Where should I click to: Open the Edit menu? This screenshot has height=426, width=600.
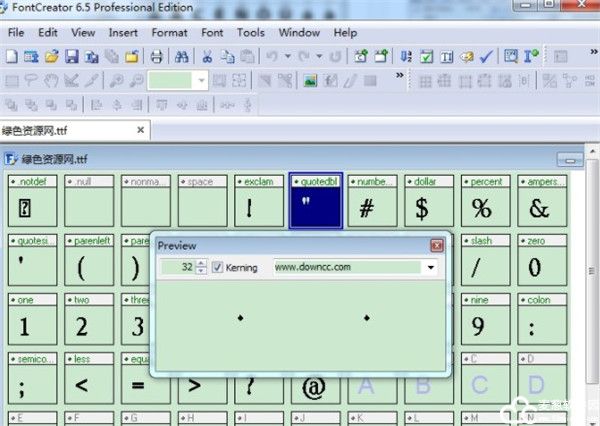(x=48, y=33)
